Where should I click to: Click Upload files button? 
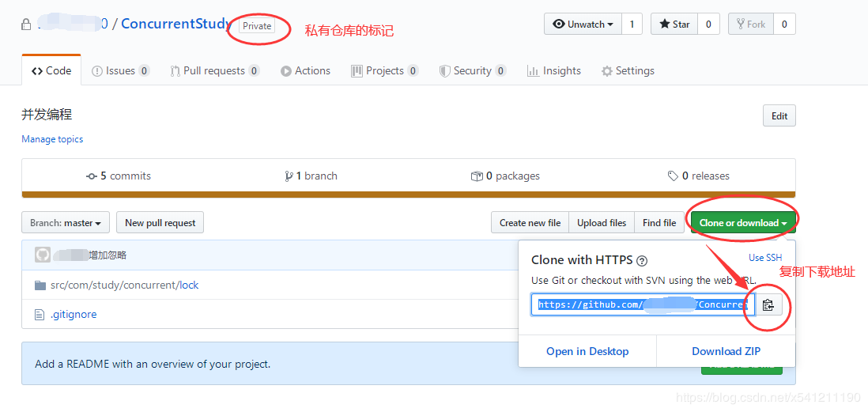(x=602, y=223)
